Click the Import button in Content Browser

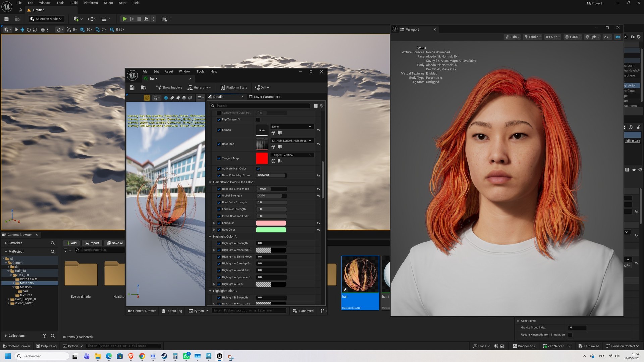(x=92, y=243)
